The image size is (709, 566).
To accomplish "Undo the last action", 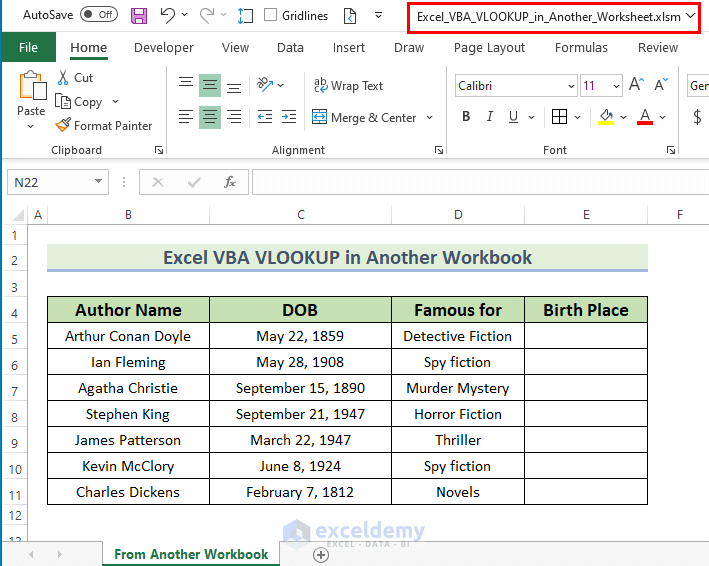I will pyautogui.click(x=168, y=15).
